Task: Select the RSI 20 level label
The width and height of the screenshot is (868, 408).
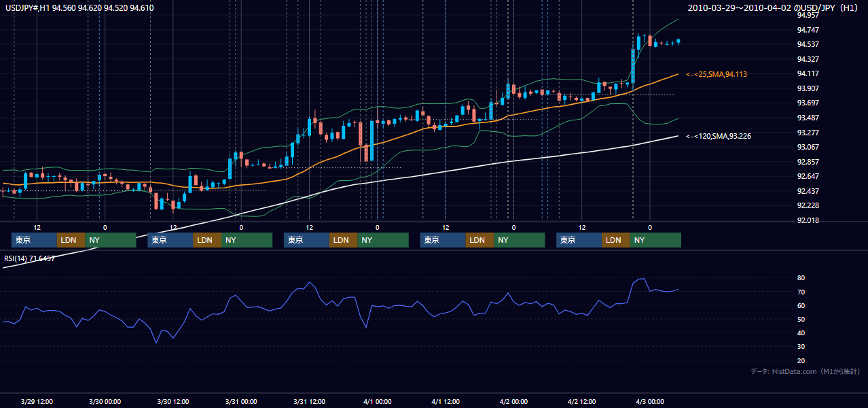Action: [x=801, y=360]
